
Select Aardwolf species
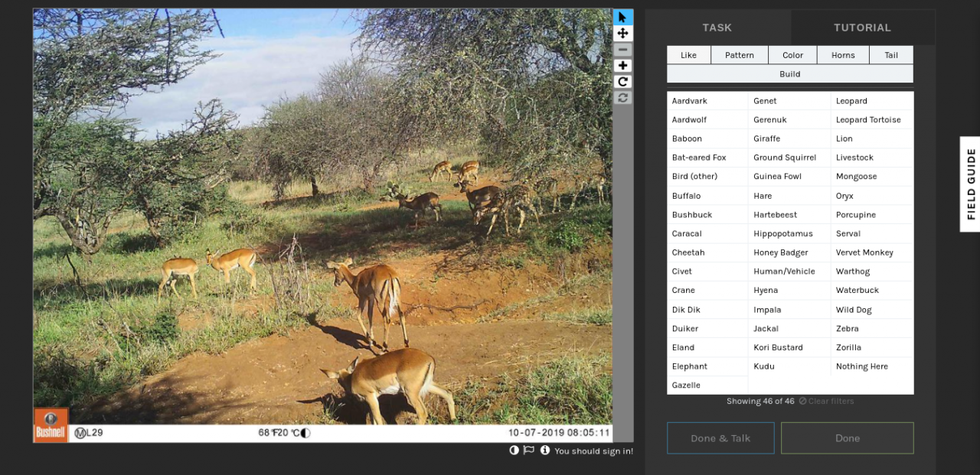click(x=707, y=120)
